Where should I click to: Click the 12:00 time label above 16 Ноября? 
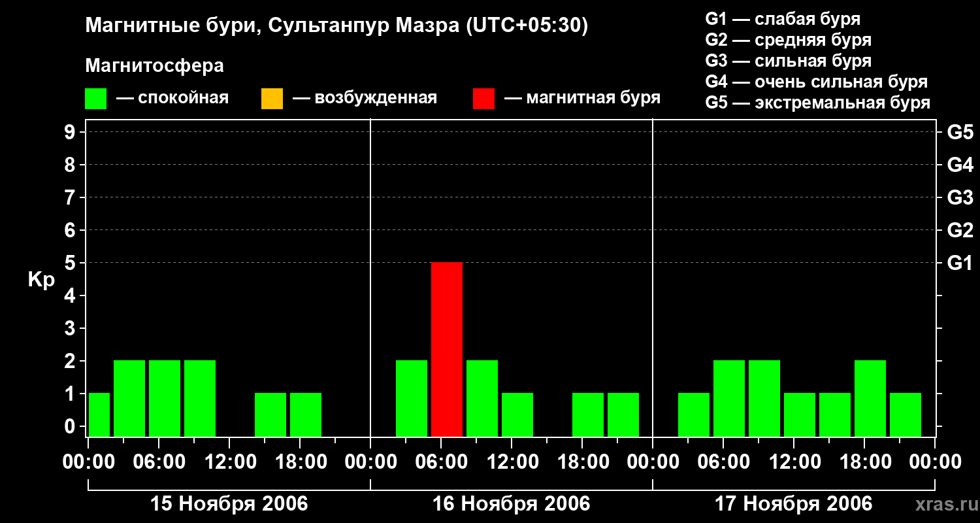(512, 462)
